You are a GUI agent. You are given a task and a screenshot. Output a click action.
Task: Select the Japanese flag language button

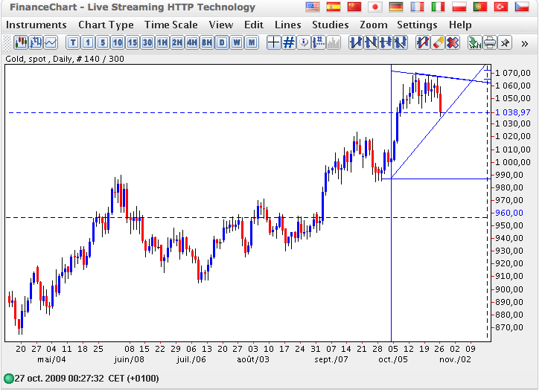coord(375,7)
